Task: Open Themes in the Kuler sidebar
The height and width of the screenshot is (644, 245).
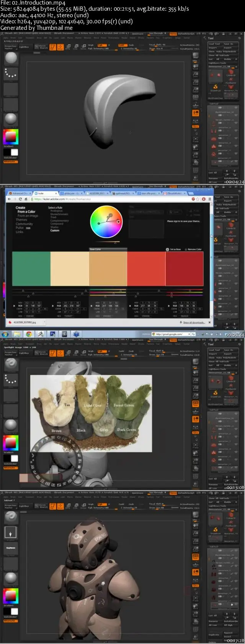Action: pos(21,220)
